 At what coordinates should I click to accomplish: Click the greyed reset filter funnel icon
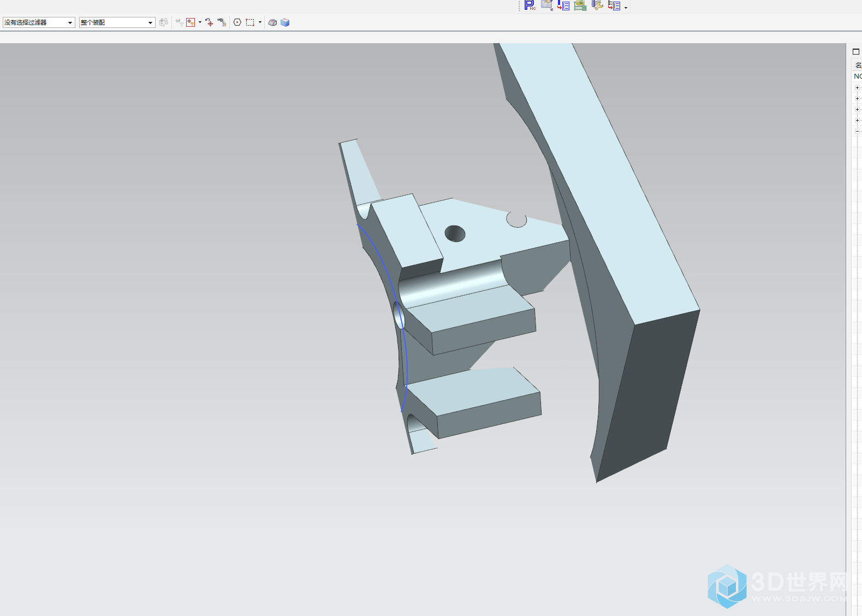click(179, 22)
